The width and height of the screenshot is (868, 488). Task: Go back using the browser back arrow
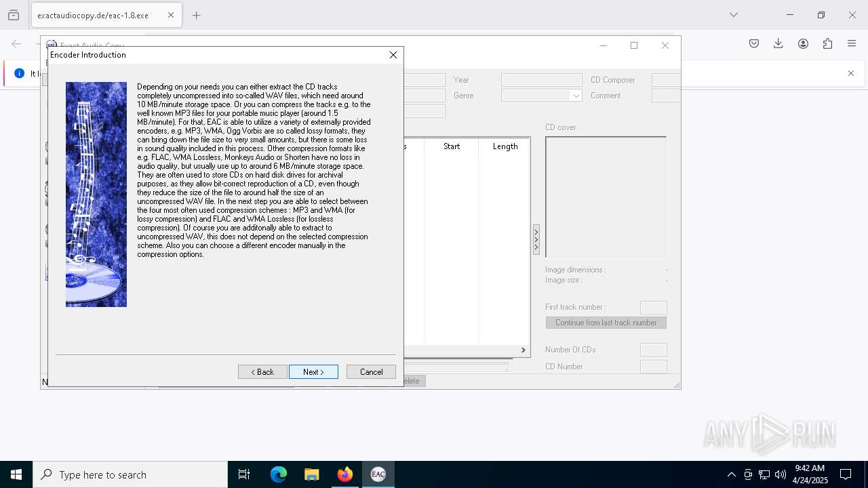(x=16, y=43)
